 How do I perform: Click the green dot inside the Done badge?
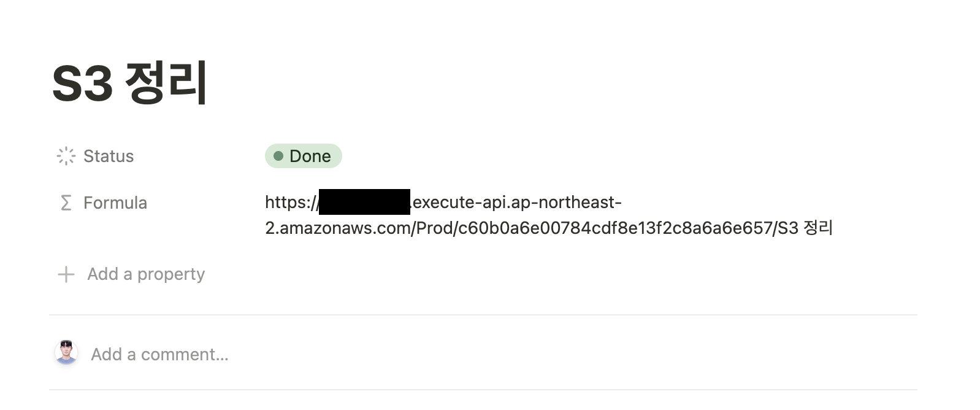[278, 156]
